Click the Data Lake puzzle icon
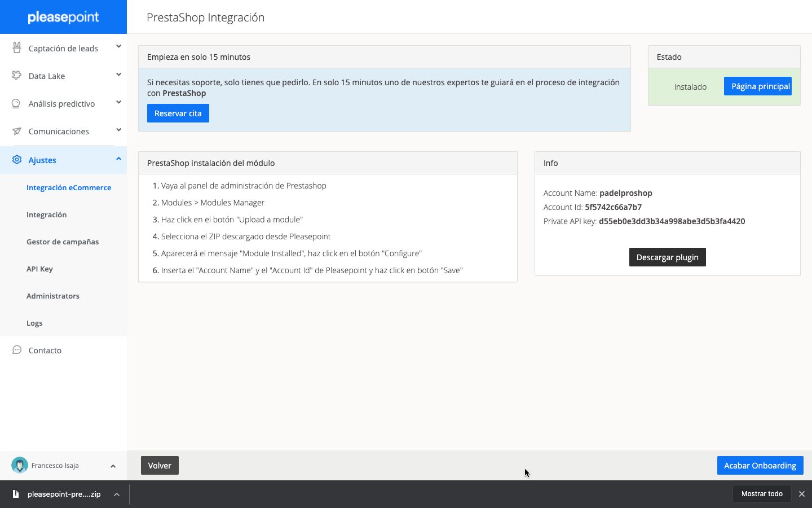Image resolution: width=812 pixels, height=508 pixels. pos(17,76)
